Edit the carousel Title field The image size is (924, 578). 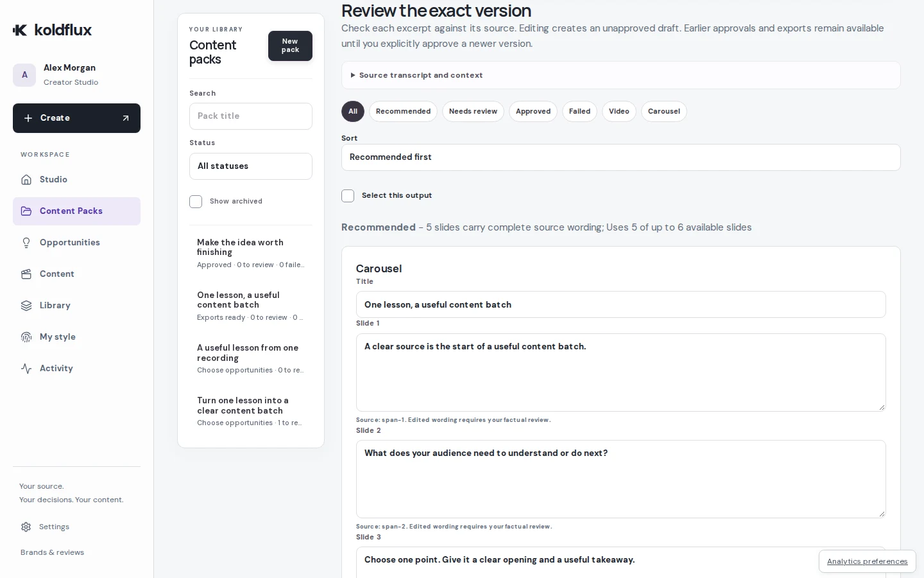point(621,304)
